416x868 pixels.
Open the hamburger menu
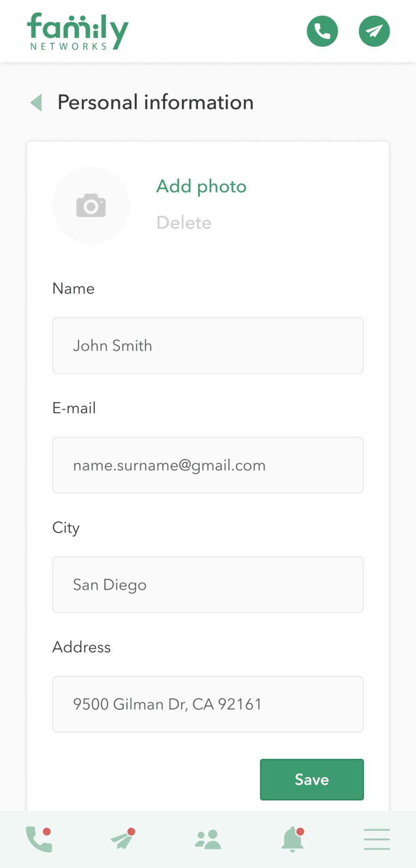[x=377, y=839]
